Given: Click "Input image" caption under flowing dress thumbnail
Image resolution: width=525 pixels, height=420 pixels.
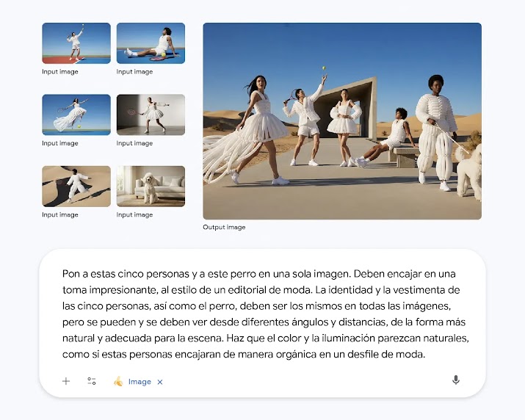Looking at the screenshot, I should (60, 143).
